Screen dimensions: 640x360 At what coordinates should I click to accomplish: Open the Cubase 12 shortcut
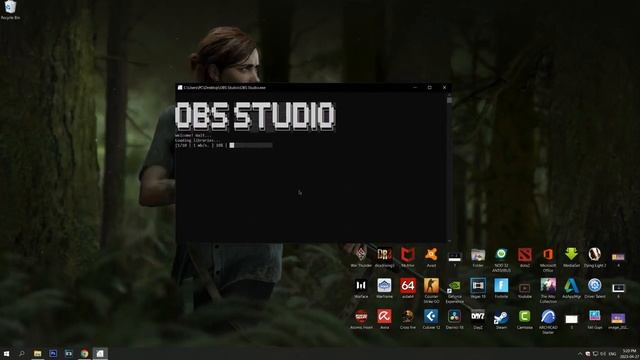point(431,319)
